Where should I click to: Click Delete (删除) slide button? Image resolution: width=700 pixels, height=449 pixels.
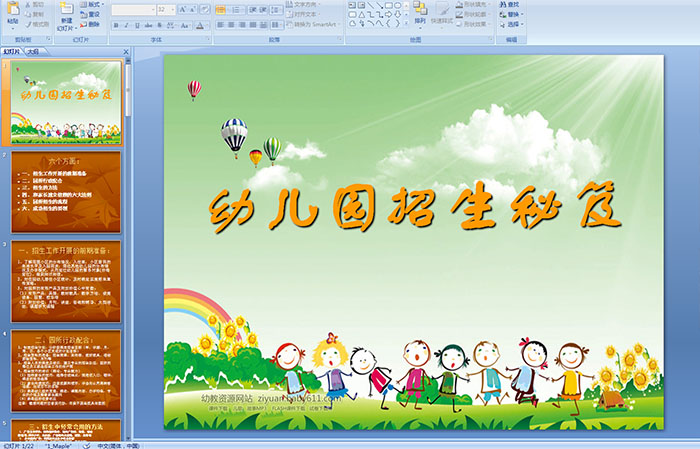(x=90, y=24)
